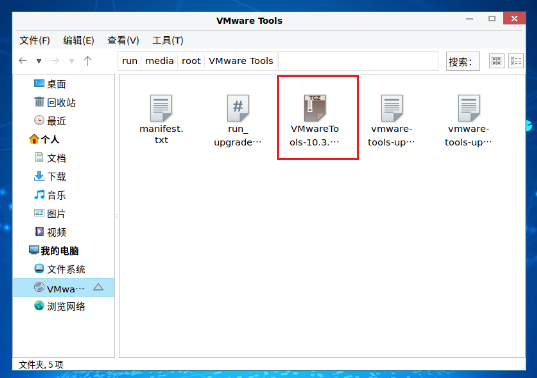
Task: Select the 'run' path segment
Action: point(130,61)
